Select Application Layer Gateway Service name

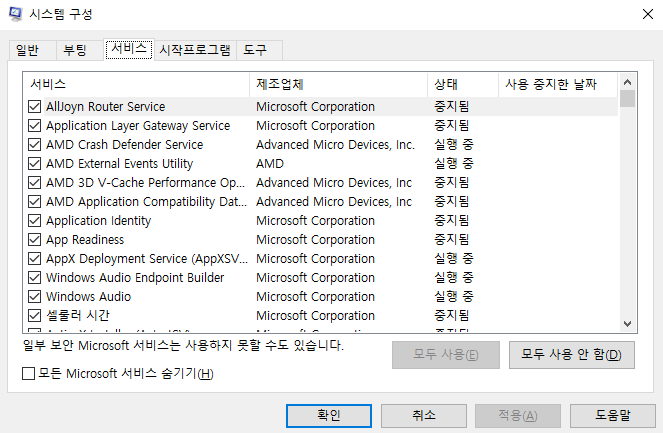click(138, 126)
